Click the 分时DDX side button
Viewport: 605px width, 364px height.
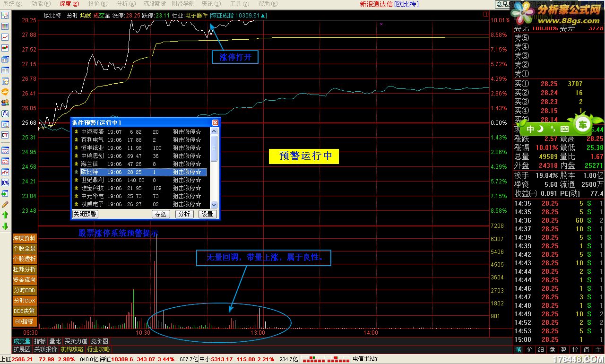[25, 301]
